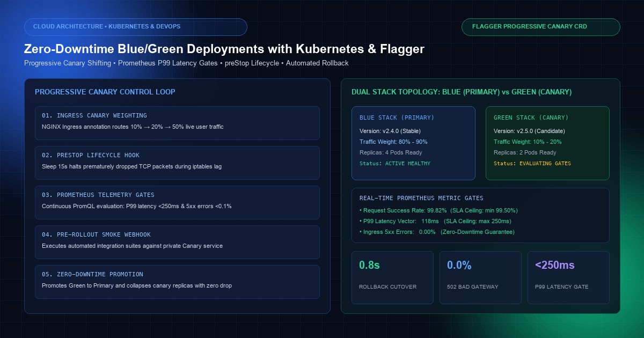The height and width of the screenshot is (338, 644).
Task: Click the Cloud Architecture Kubernetes & DevOps badge
Action: coord(135,27)
